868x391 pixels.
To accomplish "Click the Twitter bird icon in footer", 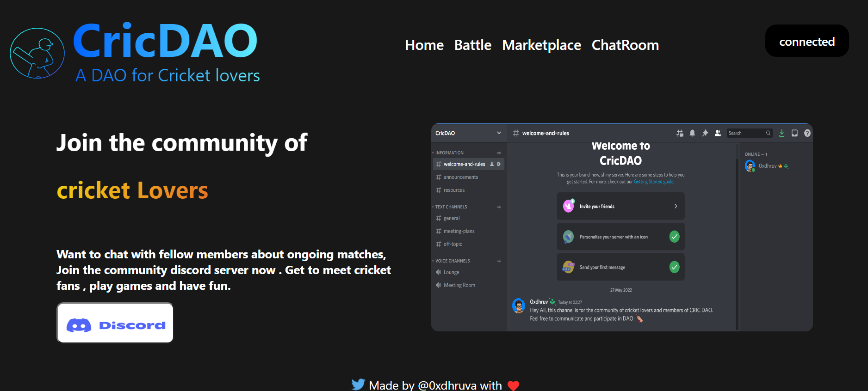I will pos(358,384).
